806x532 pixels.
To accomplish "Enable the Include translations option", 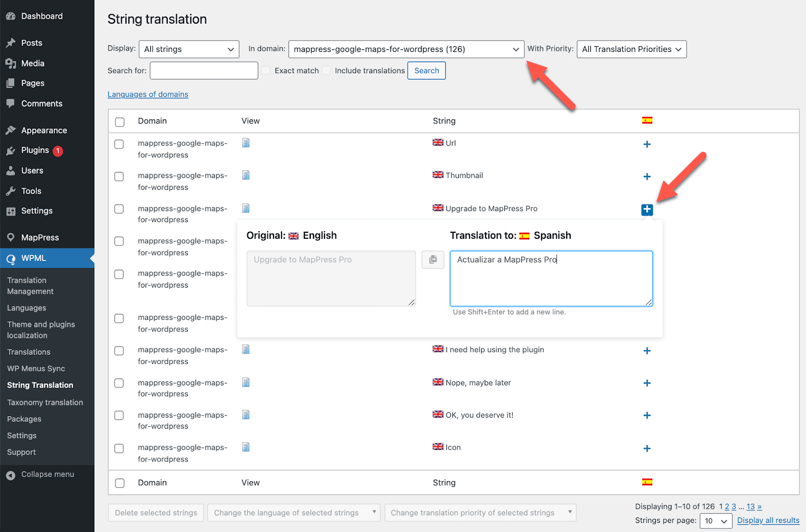I will [x=326, y=71].
